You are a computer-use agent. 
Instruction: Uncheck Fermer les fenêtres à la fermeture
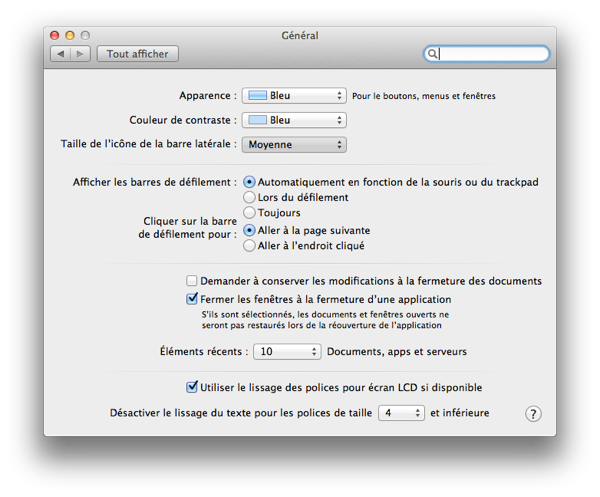click(193, 299)
